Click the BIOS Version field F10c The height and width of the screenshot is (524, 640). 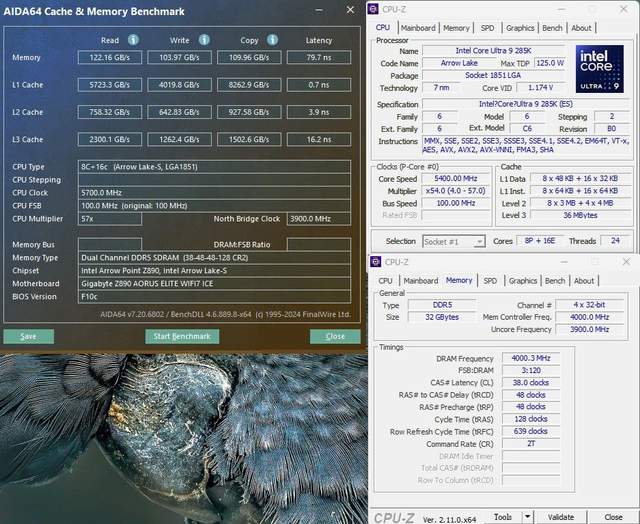tap(214, 297)
